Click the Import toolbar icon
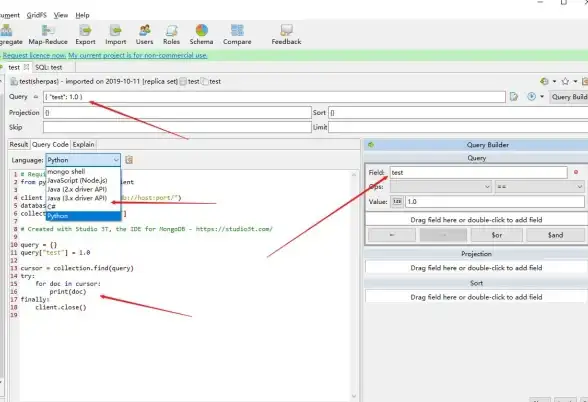This screenshot has width=588, height=402. pos(116,34)
